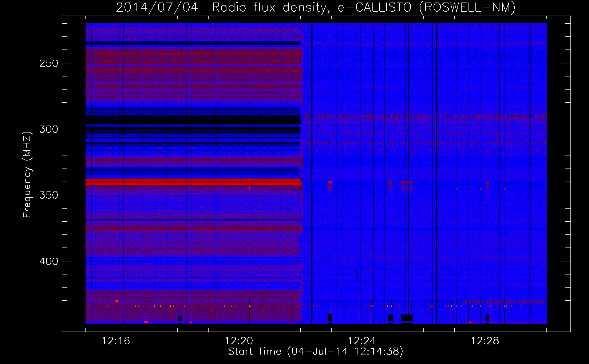
Task: Select the '350' frequency axis label
Action: pos(49,195)
